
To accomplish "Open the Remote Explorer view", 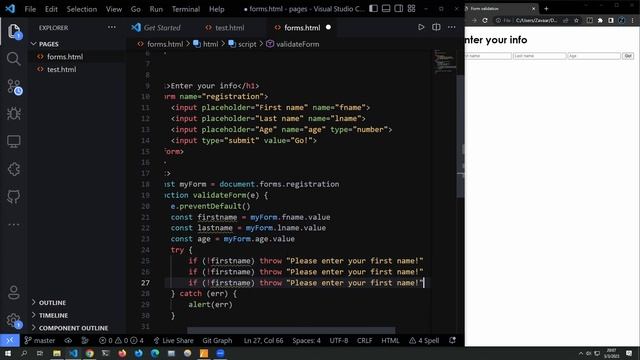I will 13,142.
